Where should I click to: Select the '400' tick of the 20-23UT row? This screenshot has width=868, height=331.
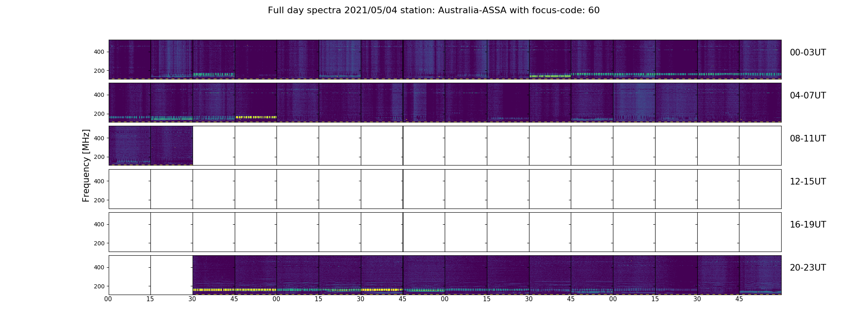point(99,267)
